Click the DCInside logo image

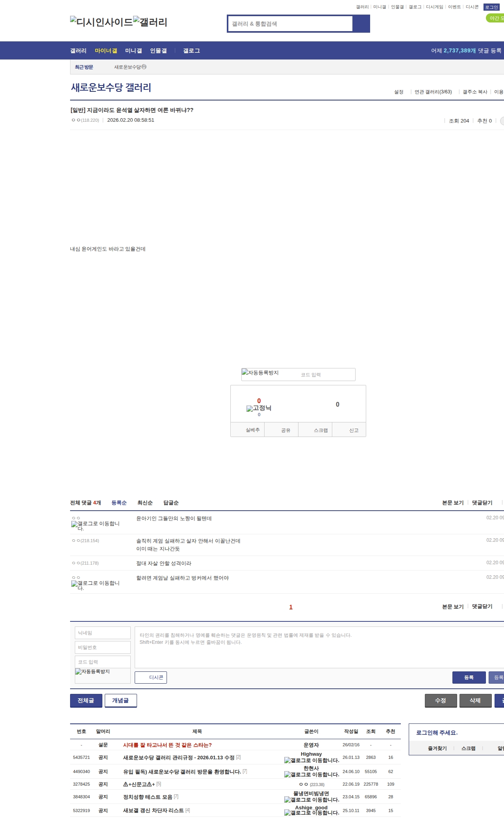(x=101, y=22)
